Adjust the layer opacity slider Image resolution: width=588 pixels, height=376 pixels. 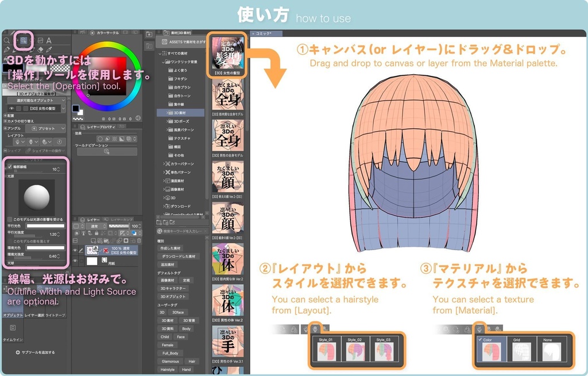click(118, 226)
